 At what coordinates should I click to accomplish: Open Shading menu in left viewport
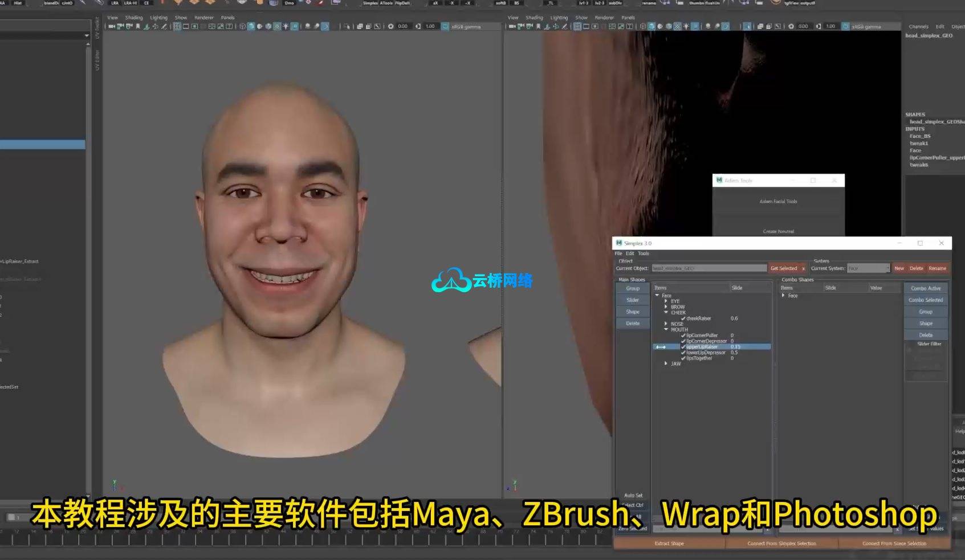click(x=134, y=18)
